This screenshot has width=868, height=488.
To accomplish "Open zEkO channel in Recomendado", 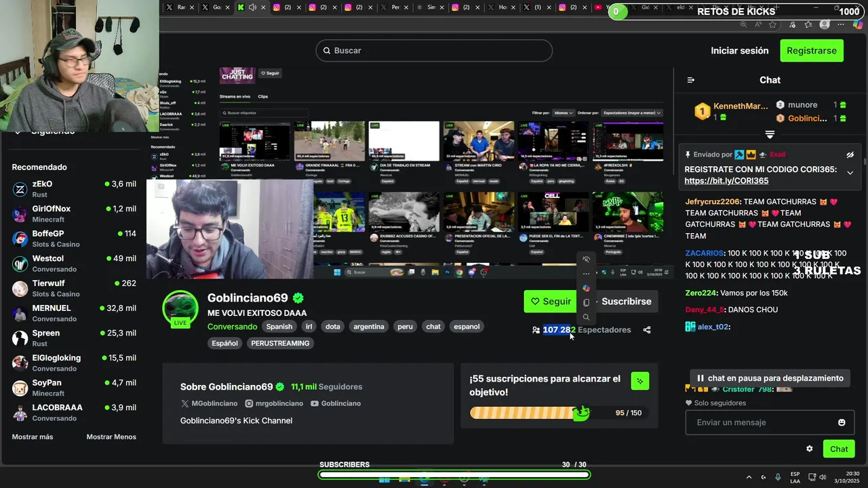I will (x=74, y=189).
